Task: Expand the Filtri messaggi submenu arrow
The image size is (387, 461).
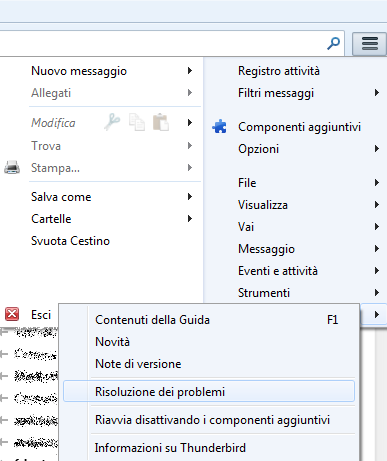Action: tap(377, 92)
